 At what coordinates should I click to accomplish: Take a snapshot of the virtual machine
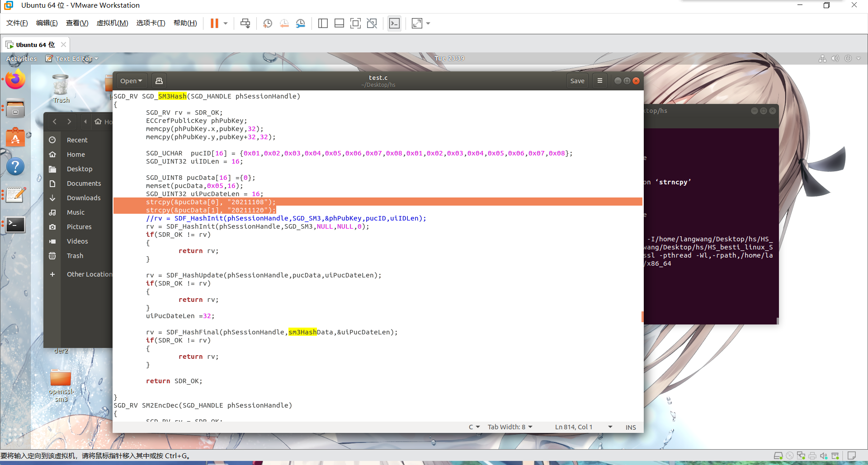[x=268, y=23]
